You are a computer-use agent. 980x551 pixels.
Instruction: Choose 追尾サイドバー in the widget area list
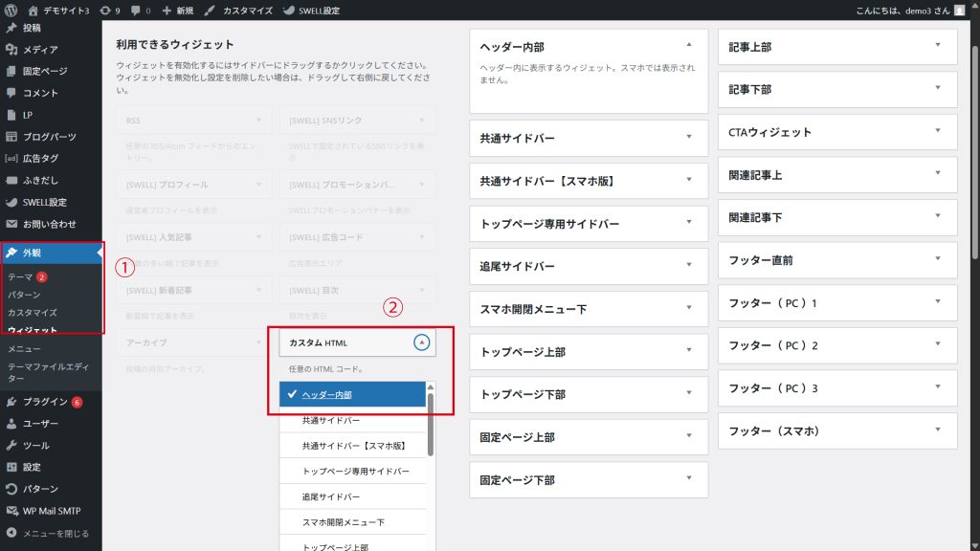[x=331, y=497]
